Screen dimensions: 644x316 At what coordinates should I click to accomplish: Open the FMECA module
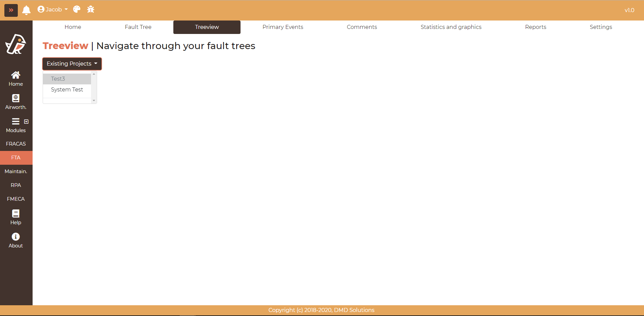coord(16,199)
